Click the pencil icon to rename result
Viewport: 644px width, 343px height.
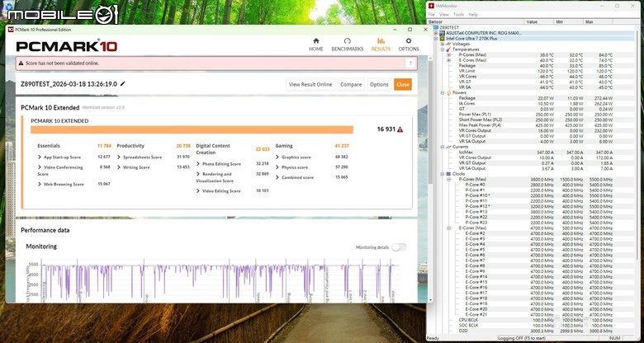point(122,84)
